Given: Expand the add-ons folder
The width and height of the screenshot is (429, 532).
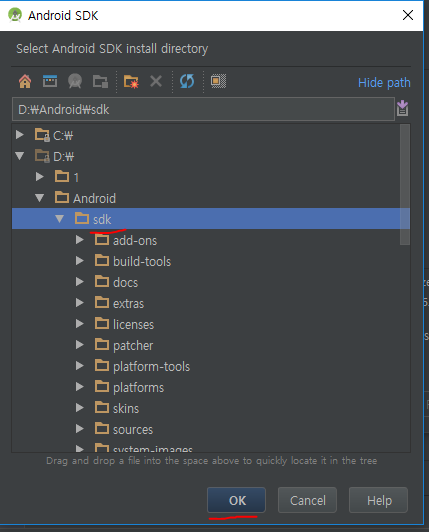Looking at the screenshot, I should point(80,240).
